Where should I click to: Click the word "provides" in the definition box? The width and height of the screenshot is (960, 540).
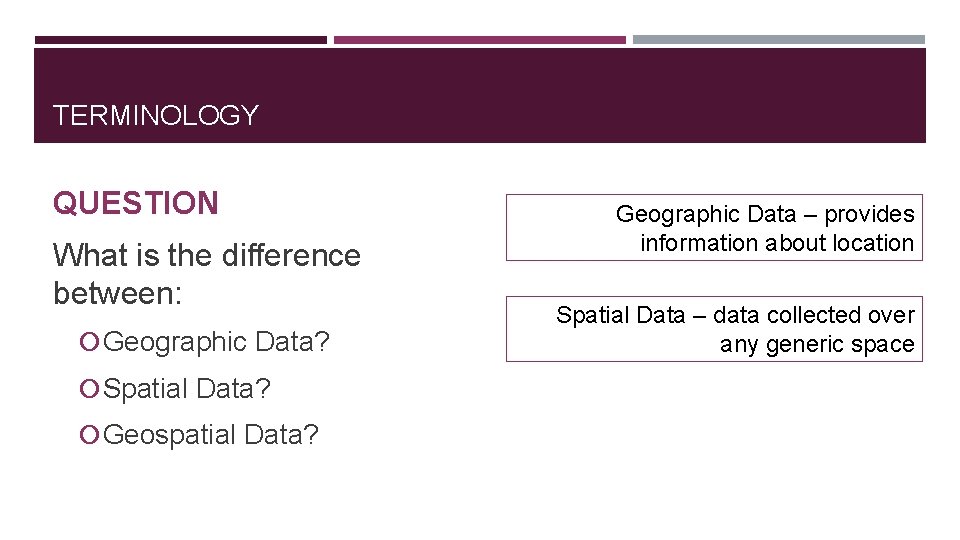coord(869,214)
